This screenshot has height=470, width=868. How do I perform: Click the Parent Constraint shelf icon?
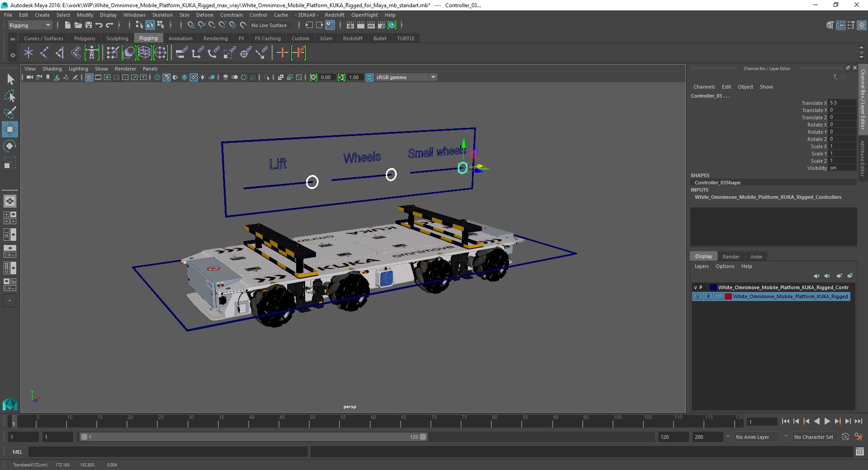[x=182, y=53]
